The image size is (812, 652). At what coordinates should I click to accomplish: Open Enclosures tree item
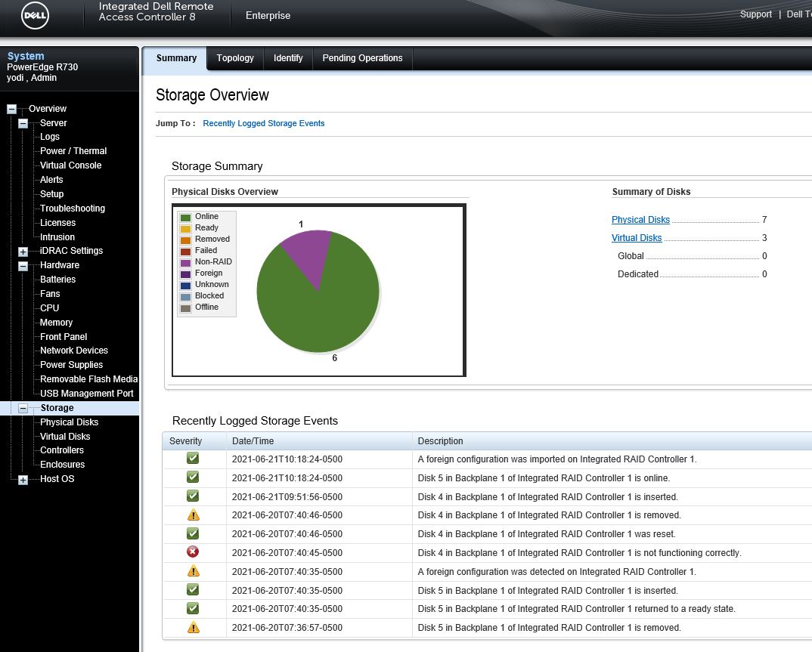[63, 465]
